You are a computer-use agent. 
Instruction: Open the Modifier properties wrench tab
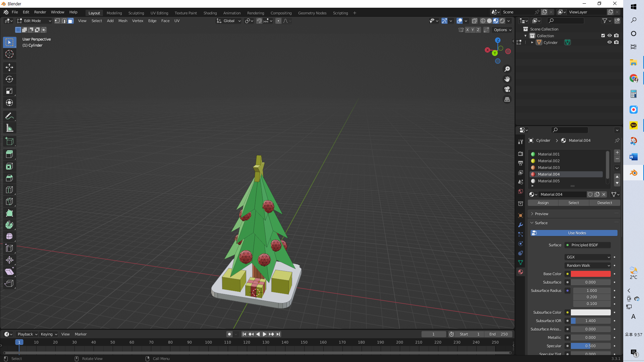pos(521,225)
